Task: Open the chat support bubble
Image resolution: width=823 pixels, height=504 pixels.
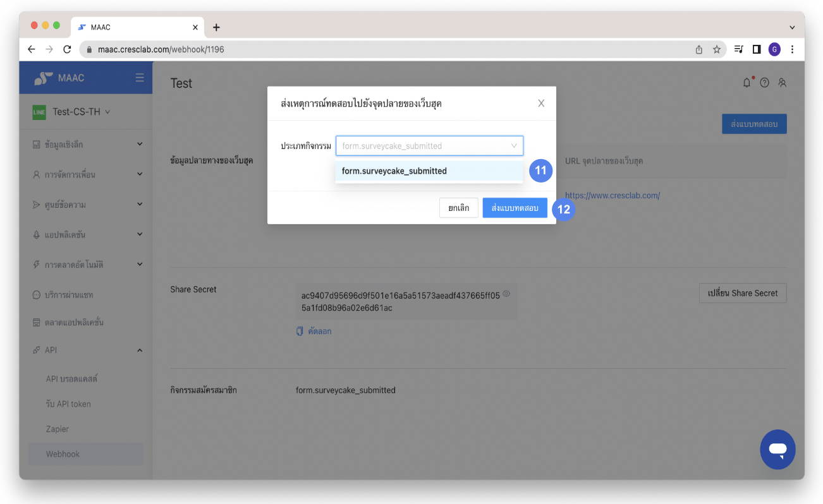Action: [x=777, y=449]
